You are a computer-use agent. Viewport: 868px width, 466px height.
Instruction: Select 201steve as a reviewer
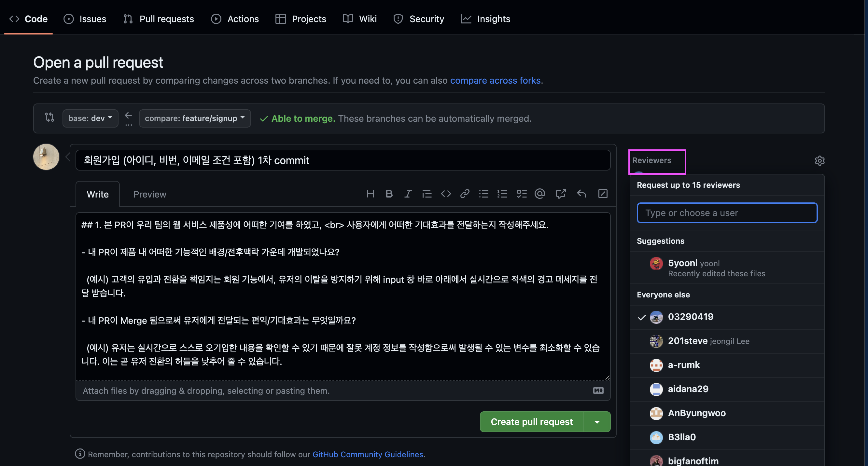687,341
